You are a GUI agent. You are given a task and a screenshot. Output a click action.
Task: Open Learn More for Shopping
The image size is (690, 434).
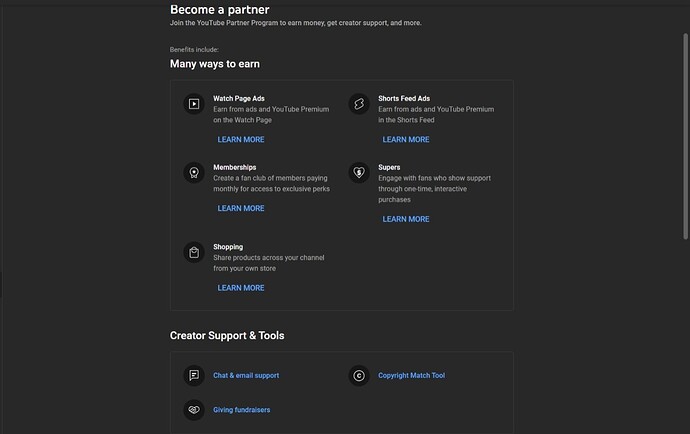click(241, 288)
